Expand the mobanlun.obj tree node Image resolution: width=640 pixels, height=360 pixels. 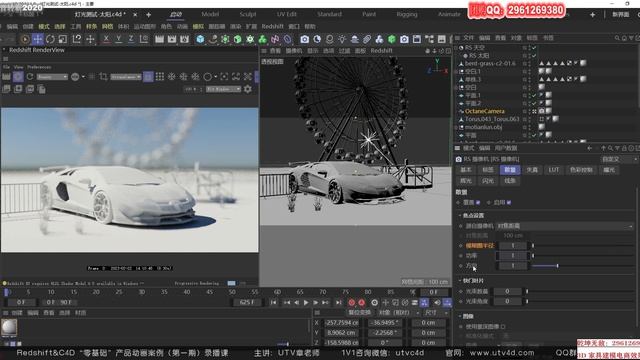456,127
